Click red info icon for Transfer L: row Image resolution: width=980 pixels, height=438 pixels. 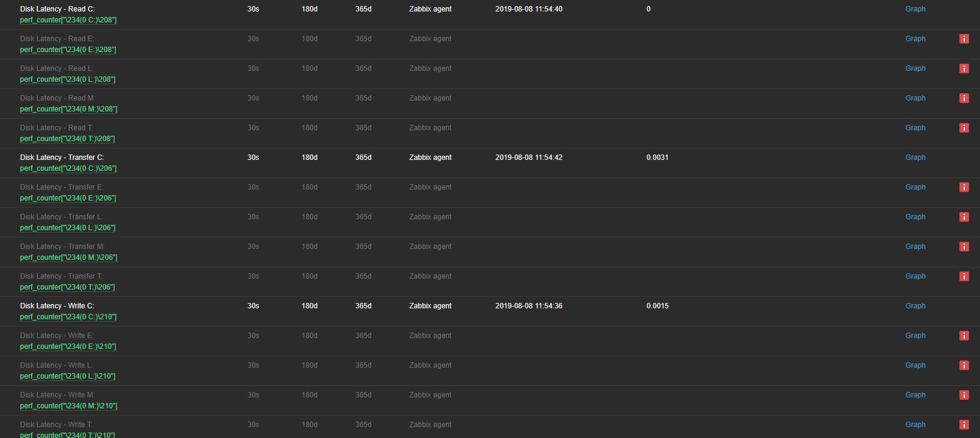click(x=964, y=217)
